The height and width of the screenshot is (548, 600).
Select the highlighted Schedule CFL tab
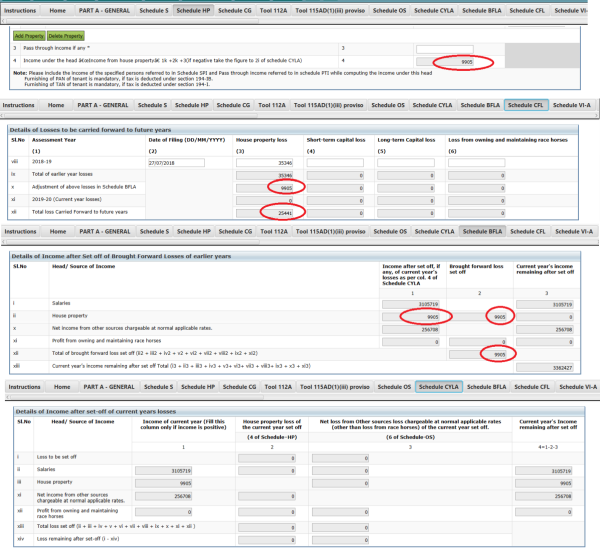pyautogui.click(x=526, y=105)
